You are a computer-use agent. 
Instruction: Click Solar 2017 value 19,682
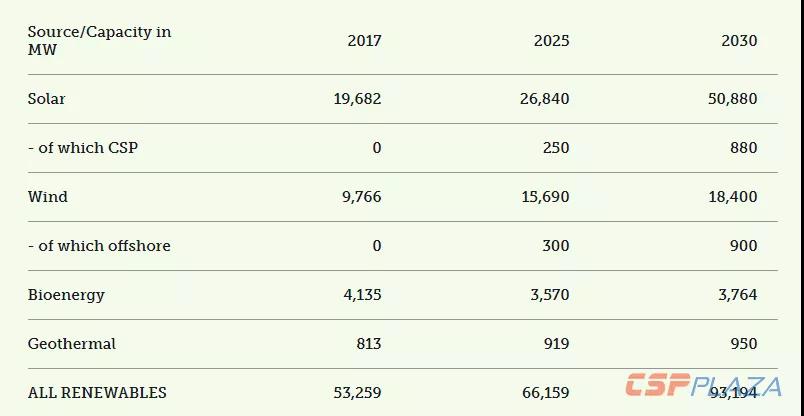click(357, 98)
